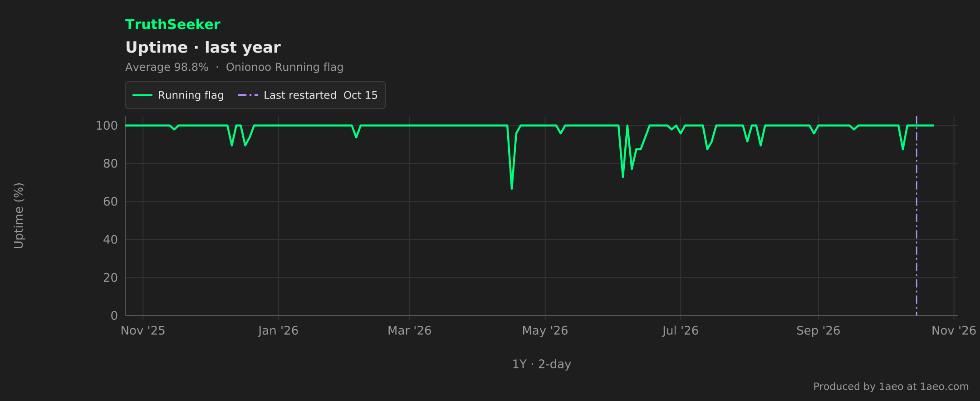Click the Sep '26 x-axis label
The width and height of the screenshot is (980, 401).
click(x=818, y=331)
